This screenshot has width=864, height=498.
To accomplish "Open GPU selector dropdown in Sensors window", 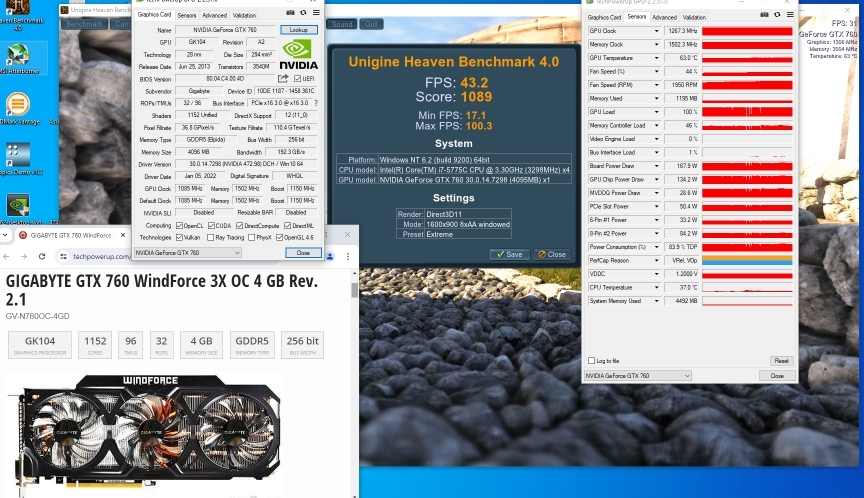I will [x=638, y=376].
